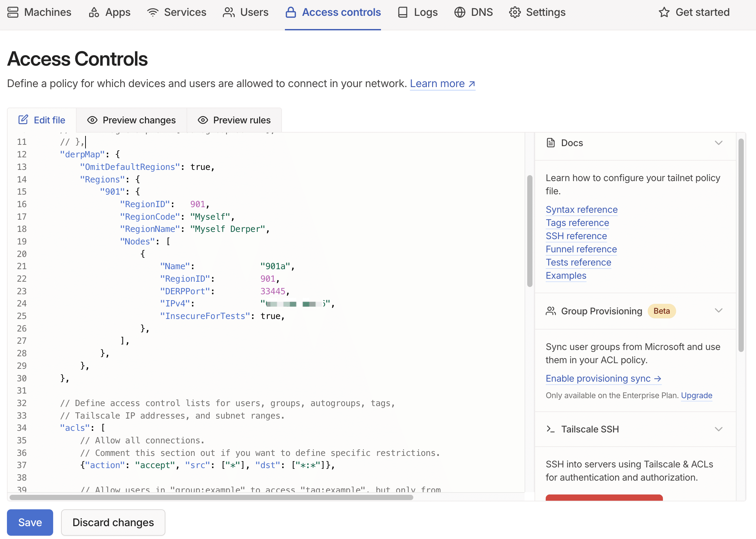
Task: Click the Upgrade link
Action: pos(697,395)
